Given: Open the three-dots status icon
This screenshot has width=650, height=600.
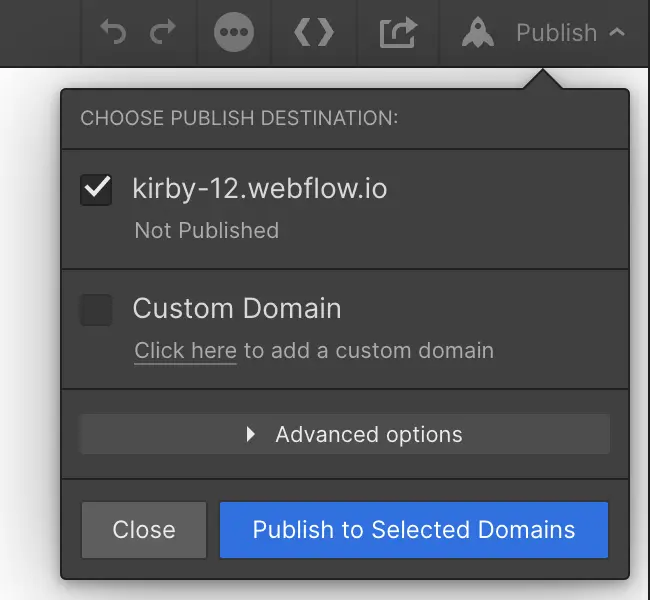Looking at the screenshot, I should pyautogui.click(x=234, y=32).
